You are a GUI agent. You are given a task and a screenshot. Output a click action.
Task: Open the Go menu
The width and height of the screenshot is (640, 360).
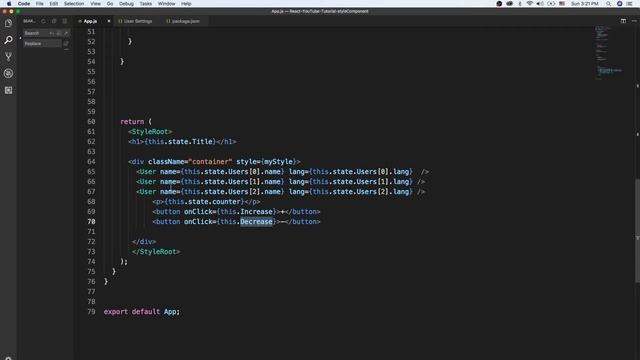(110, 4)
